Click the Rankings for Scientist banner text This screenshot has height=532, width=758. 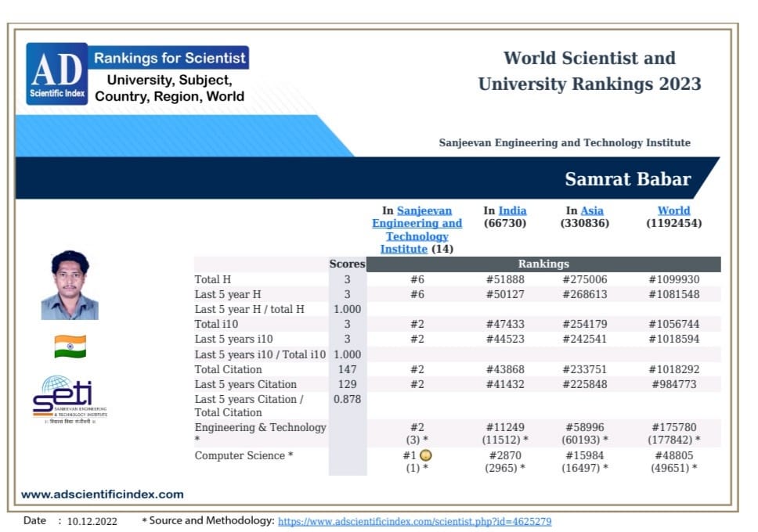170,58
